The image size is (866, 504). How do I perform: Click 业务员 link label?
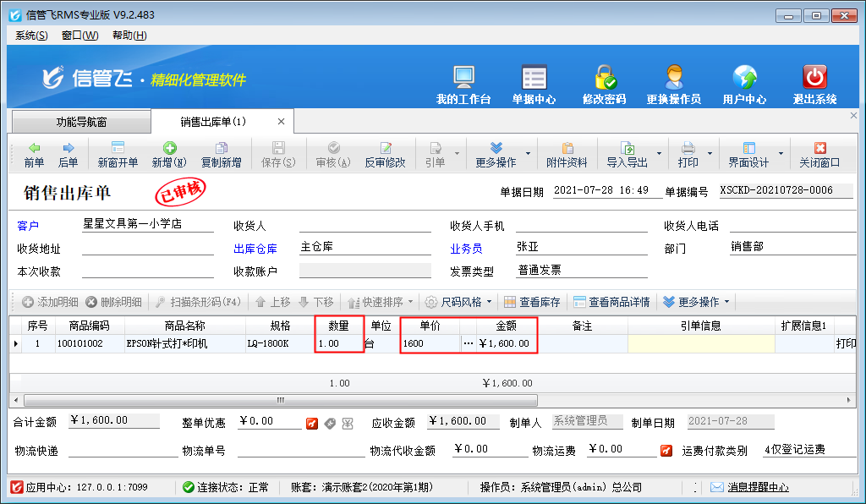(466, 249)
